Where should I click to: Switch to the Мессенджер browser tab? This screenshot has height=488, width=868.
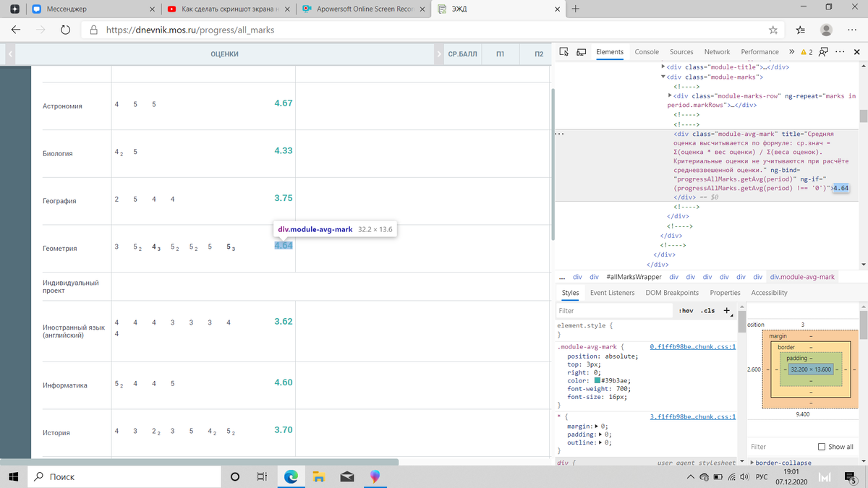(x=94, y=9)
